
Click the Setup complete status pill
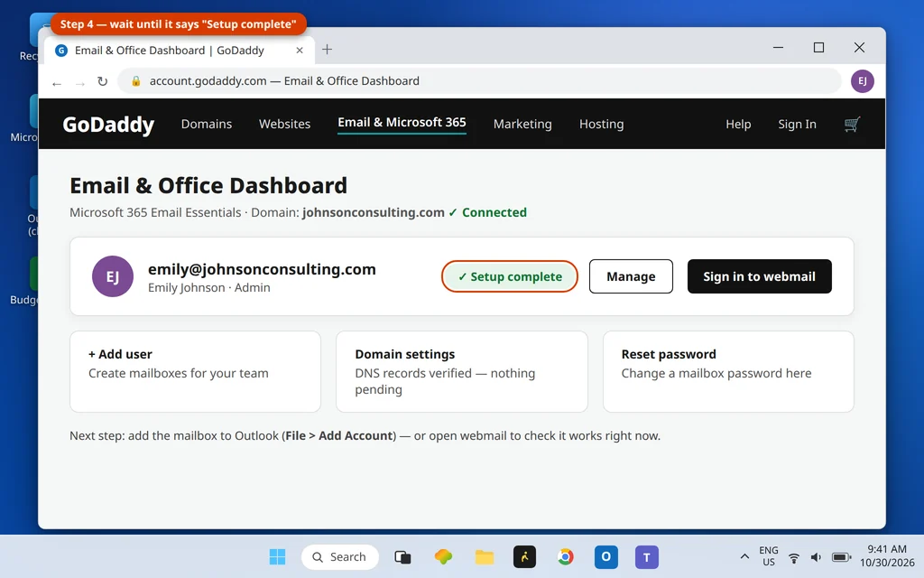coord(510,276)
